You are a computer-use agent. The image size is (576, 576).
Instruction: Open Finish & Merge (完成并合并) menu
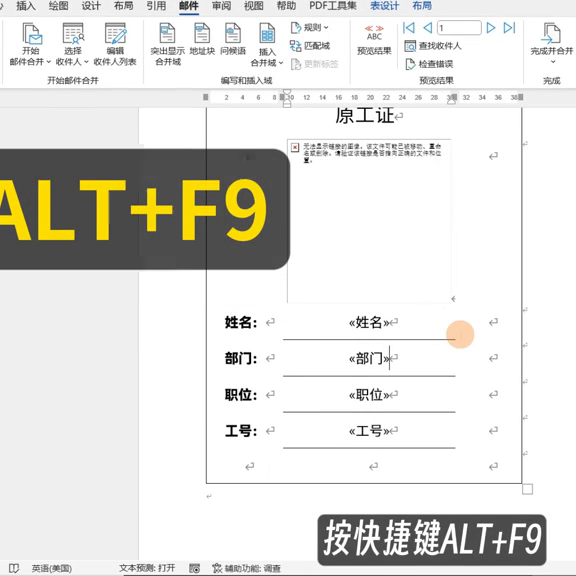tap(551, 43)
